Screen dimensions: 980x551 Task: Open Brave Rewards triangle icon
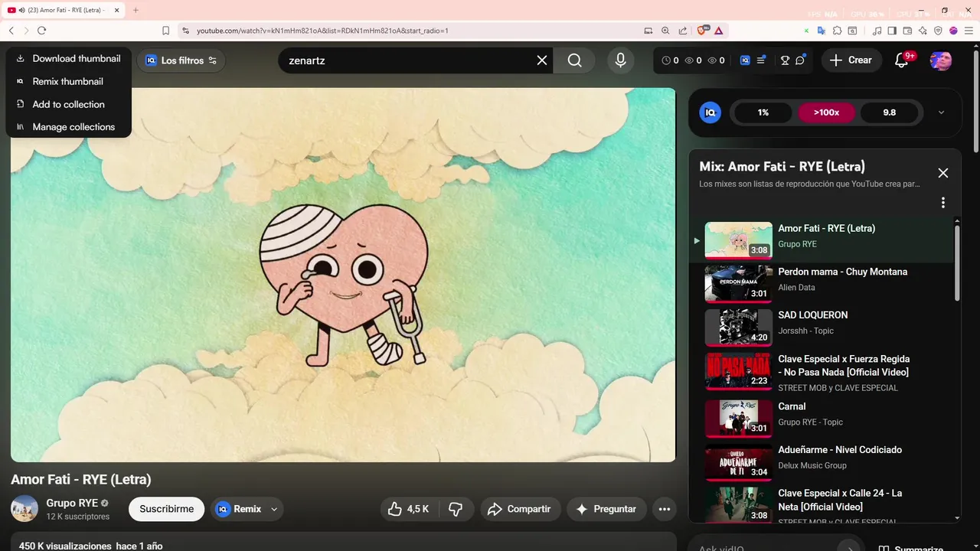pos(719,31)
